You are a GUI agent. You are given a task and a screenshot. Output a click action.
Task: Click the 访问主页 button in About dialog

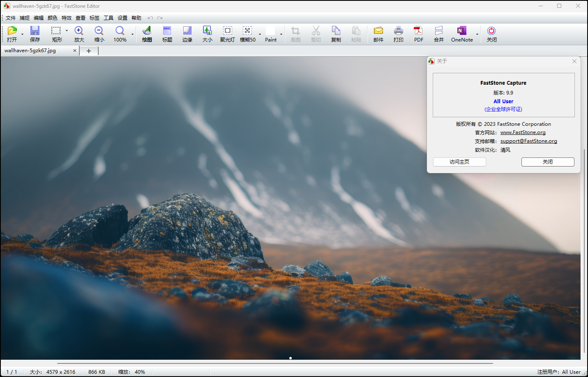[459, 162]
